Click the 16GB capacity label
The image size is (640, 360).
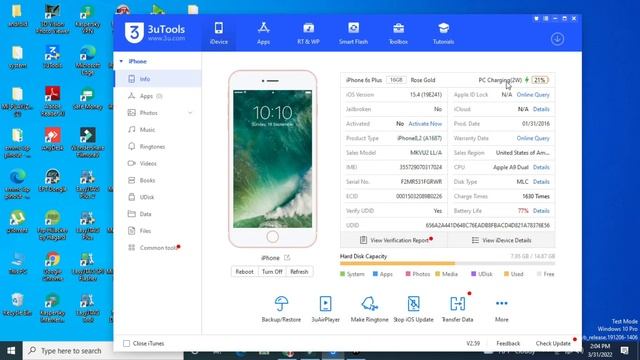click(x=396, y=80)
